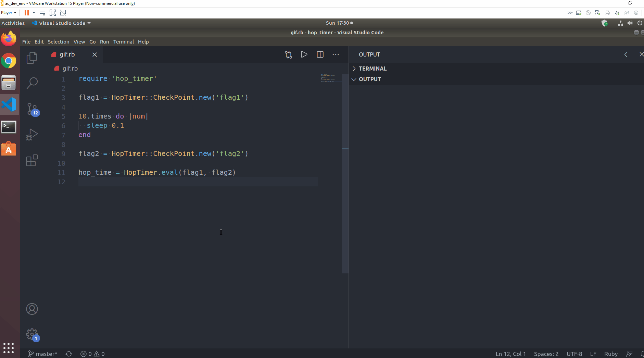
Task: Change indentation via Spaces: 2
Action: coord(546,354)
